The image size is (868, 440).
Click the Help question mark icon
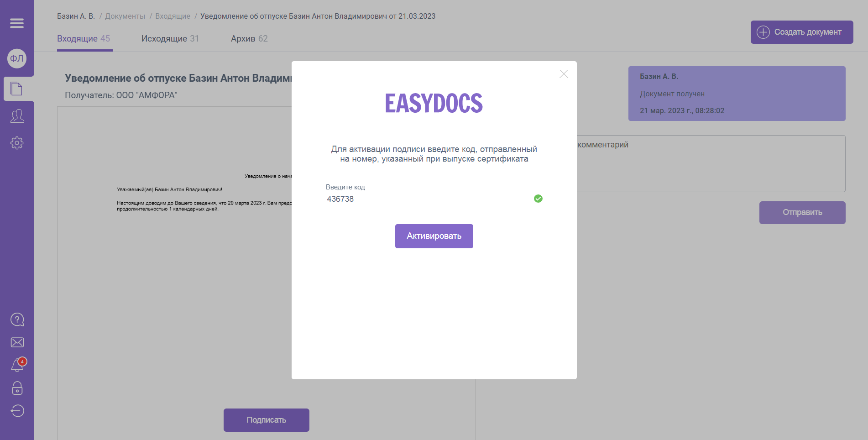pos(17,320)
